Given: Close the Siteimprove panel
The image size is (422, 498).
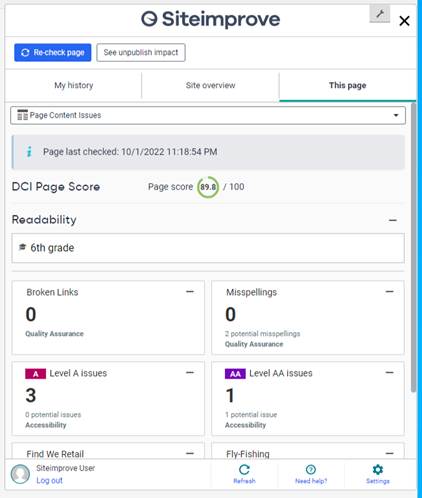Looking at the screenshot, I should coord(404,21).
